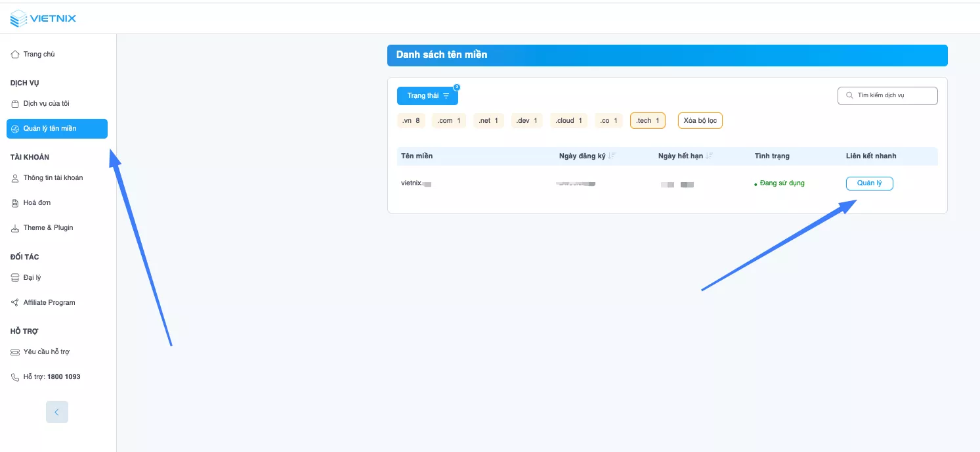This screenshot has width=980, height=452.
Task: Click the Theme & Plugin download icon
Action: (15, 228)
